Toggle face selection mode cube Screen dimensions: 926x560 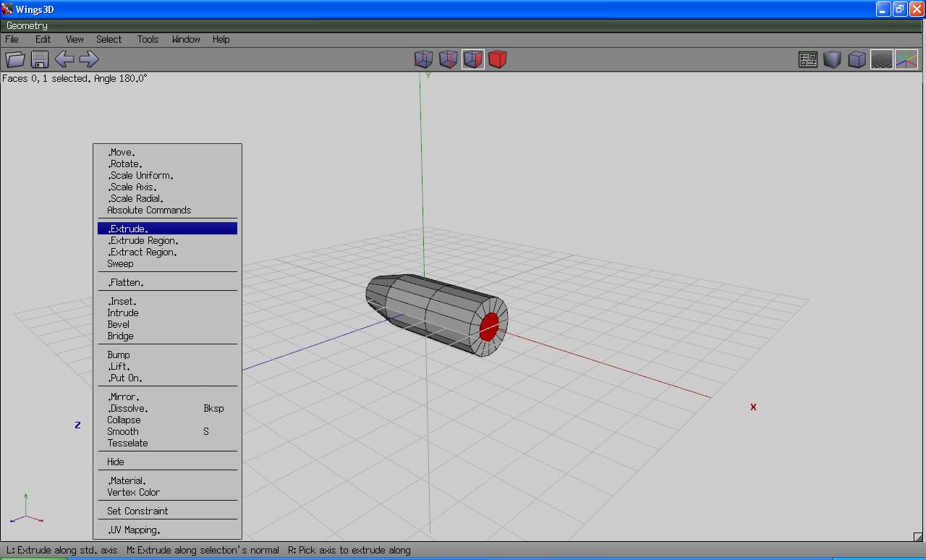click(472, 59)
